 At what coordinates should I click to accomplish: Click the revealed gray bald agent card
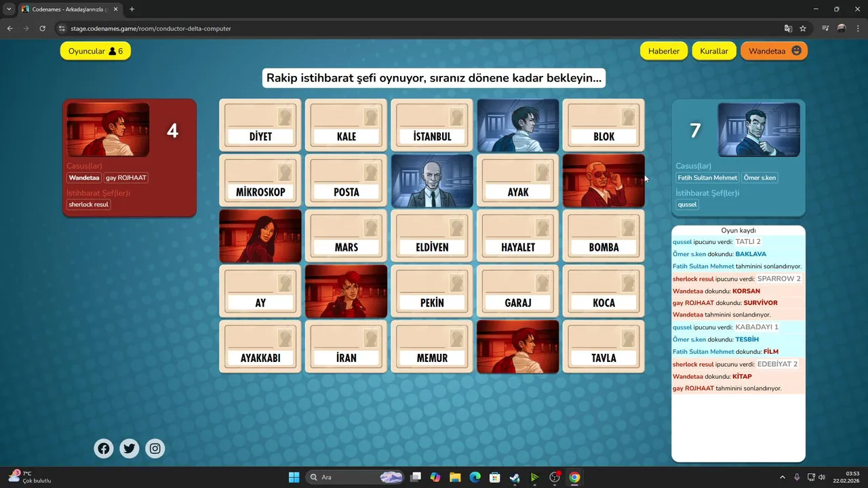[432, 181]
